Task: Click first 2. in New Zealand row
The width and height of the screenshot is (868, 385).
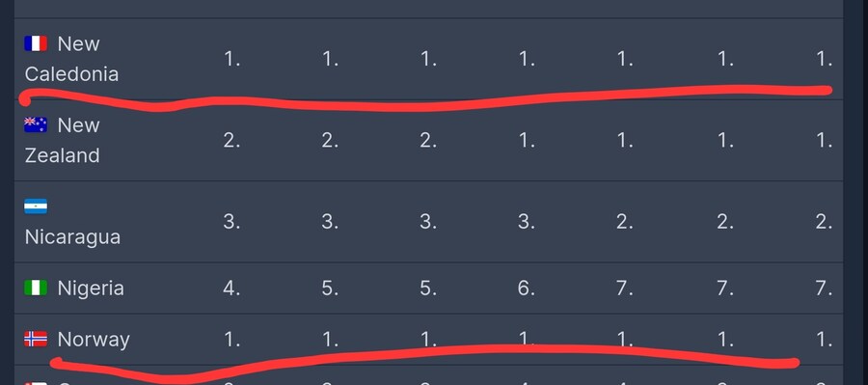Action: [x=231, y=141]
